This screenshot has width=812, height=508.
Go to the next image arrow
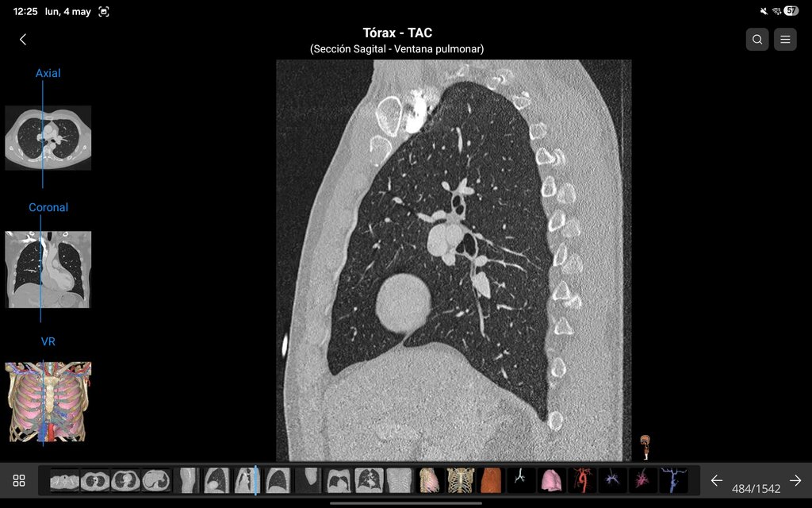(x=795, y=480)
